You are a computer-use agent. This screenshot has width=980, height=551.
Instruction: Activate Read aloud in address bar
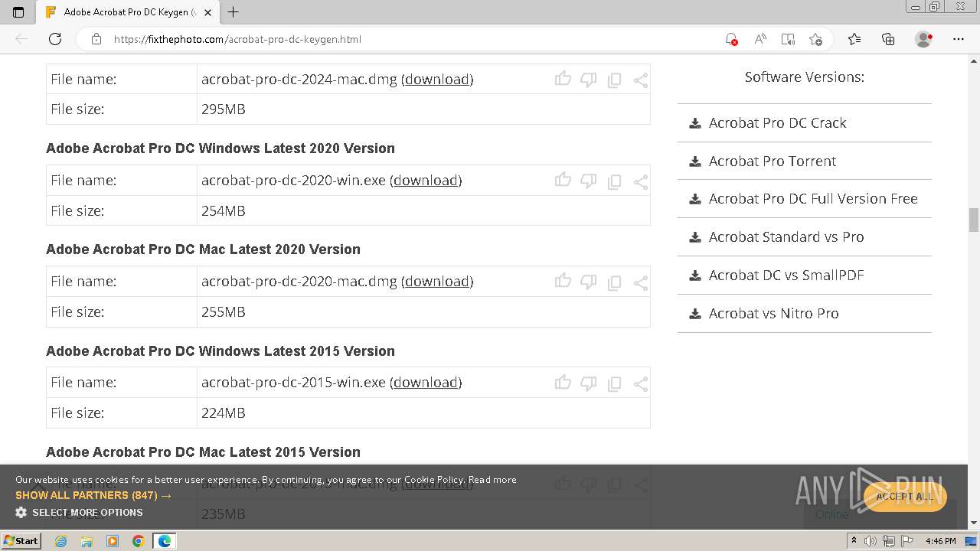click(x=760, y=39)
